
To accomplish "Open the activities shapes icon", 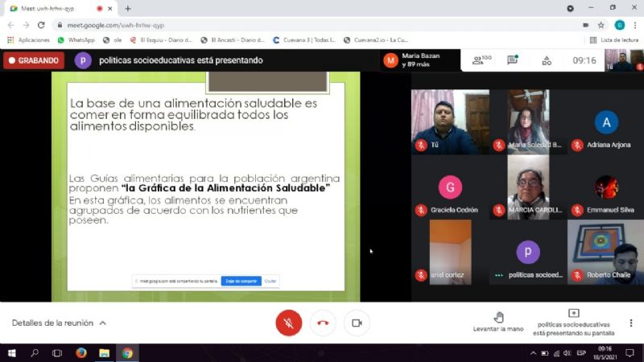I will pyautogui.click(x=547, y=61).
